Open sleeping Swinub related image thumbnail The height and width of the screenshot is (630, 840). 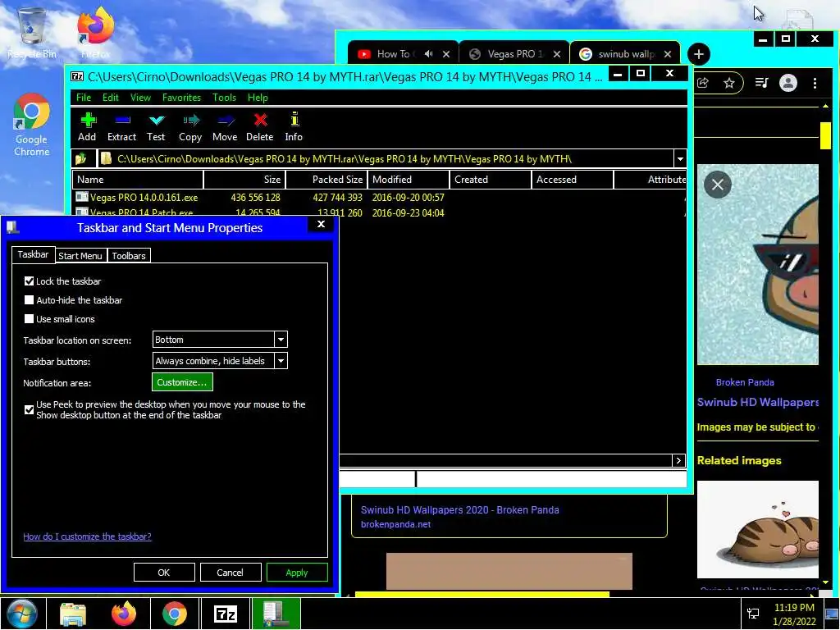click(757, 529)
